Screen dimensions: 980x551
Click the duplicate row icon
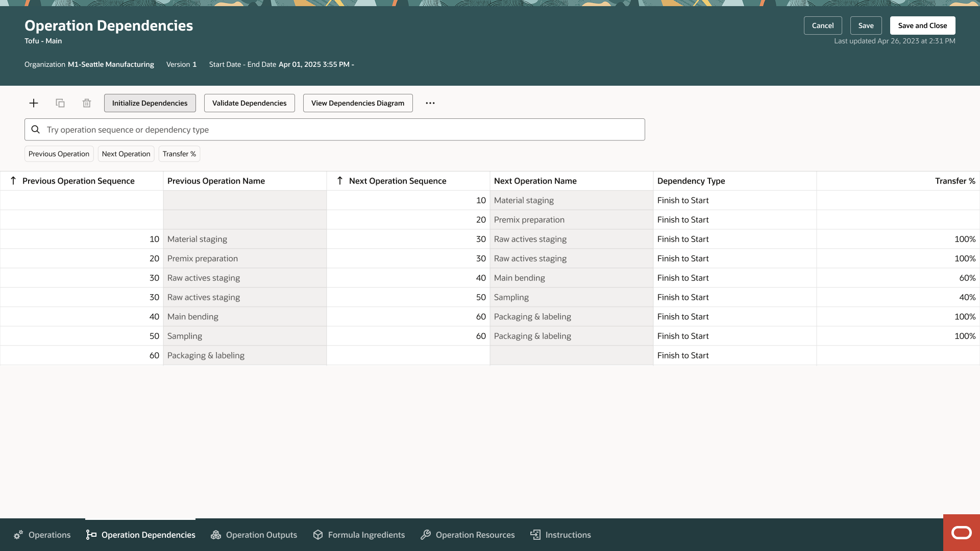click(x=60, y=103)
